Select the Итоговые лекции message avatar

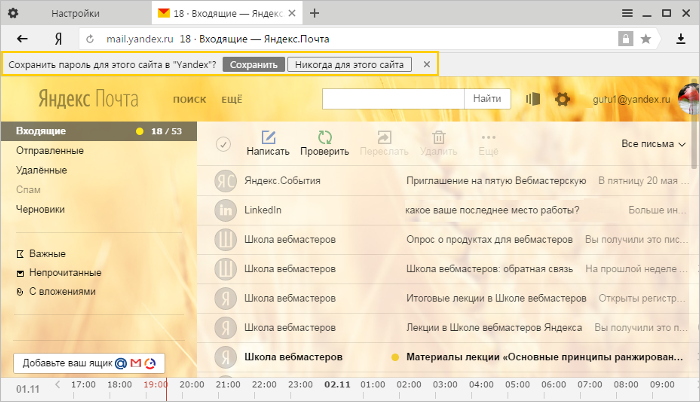(225, 298)
